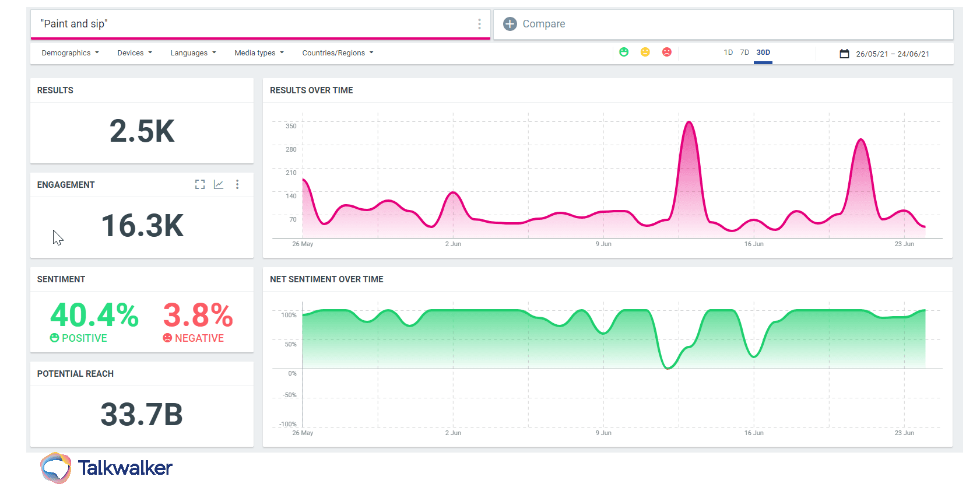Click the positive smiley beside 40.4%

coord(55,338)
